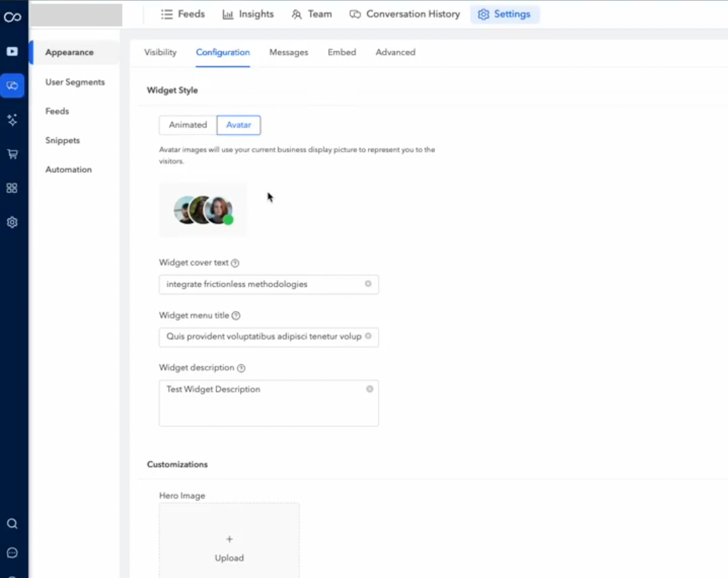Switch to the Configuration tab
Viewport: 728px width, 578px height.
pyautogui.click(x=223, y=52)
